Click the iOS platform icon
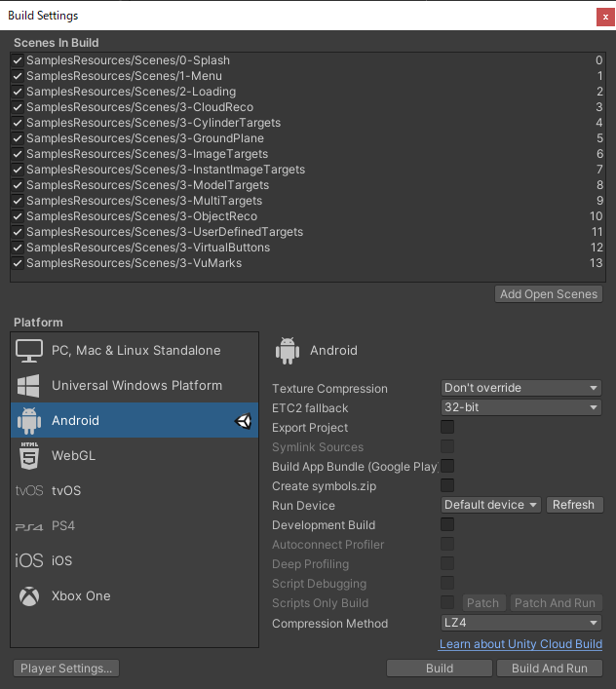Screen dimensions: 616x689 click(x=29, y=560)
